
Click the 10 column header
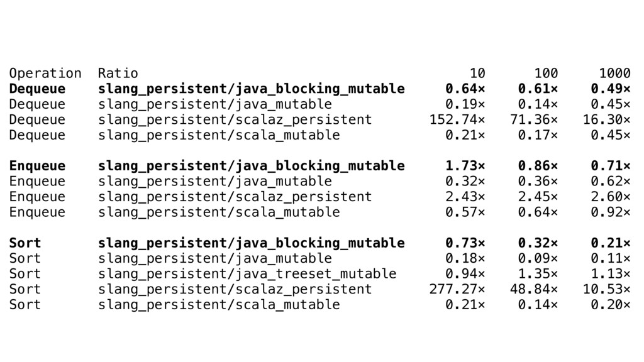(477, 74)
